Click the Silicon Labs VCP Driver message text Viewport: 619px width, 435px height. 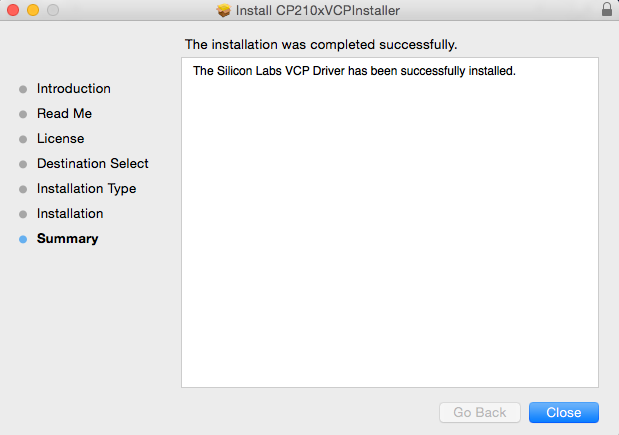353,71
